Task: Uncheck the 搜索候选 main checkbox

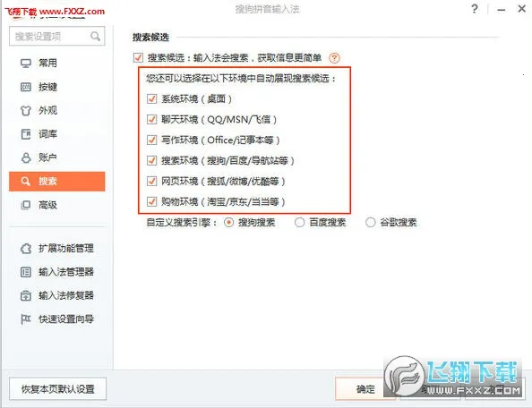Action: click(x=138, y=57)
